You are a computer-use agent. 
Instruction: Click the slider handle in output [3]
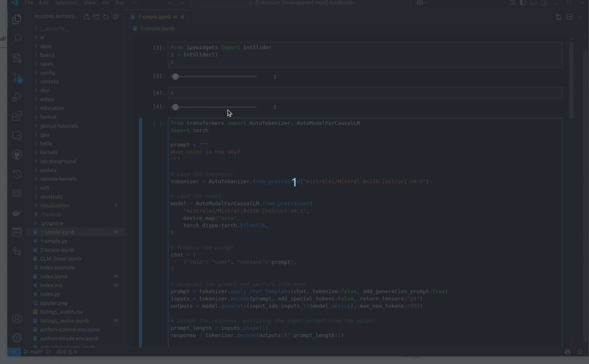pos(175,77)
